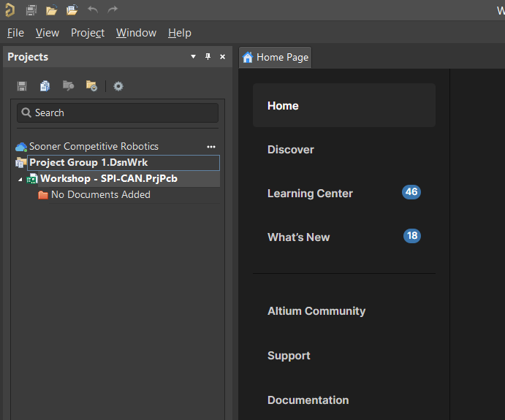
Task: Select Project Group 1.DsnWrk
Action: (x=124, y=163)
